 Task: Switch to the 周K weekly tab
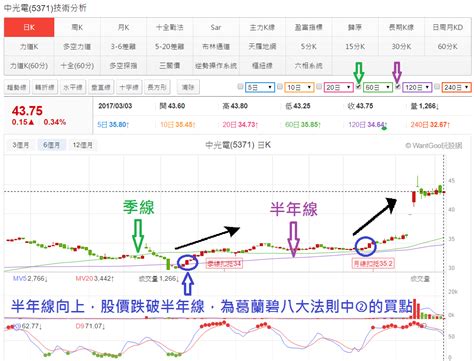point(77,27)
